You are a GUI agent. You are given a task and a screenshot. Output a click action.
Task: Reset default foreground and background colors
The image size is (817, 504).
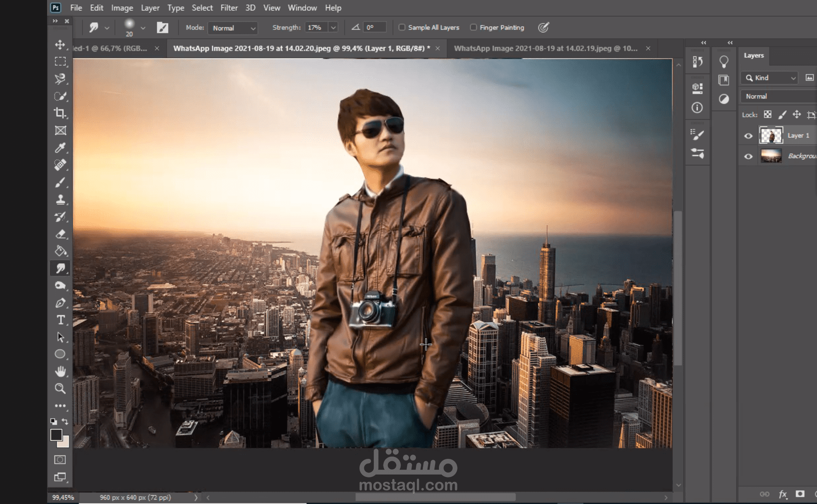click(x=53, y=421)
